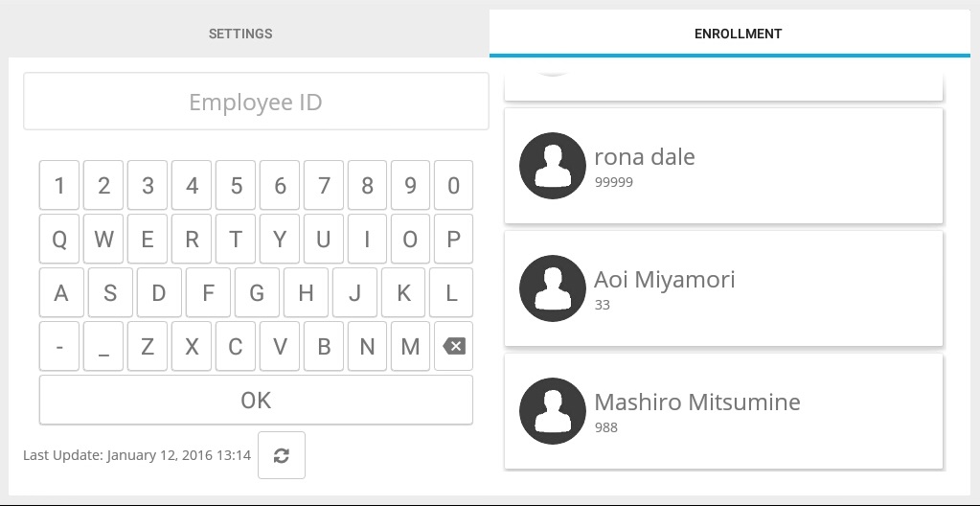Image resolution: width=980 pixels, height=506 pixels.
Task: Select the rona dale employee card
Action: [723, 166]
